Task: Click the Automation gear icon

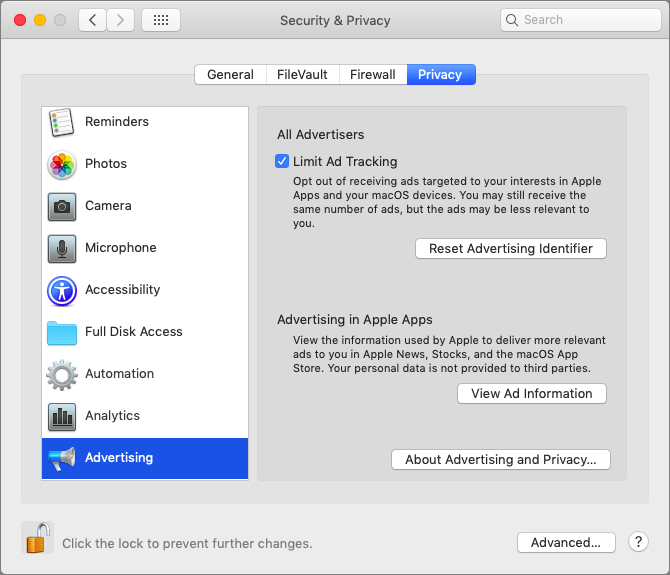Action: 62,375
